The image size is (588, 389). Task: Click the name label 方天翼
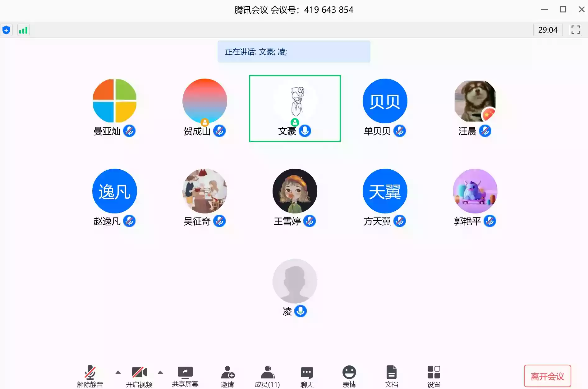pyautogui.click(x=377, y=221)
